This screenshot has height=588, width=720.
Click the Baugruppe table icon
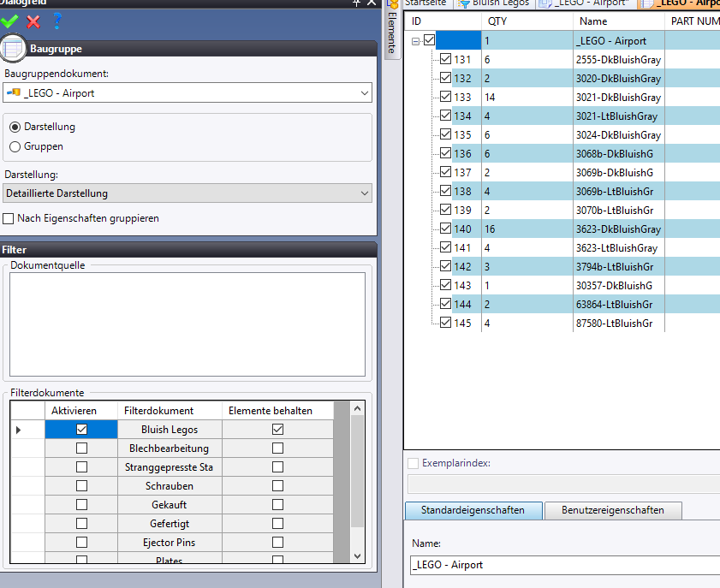tap(12, 48)
